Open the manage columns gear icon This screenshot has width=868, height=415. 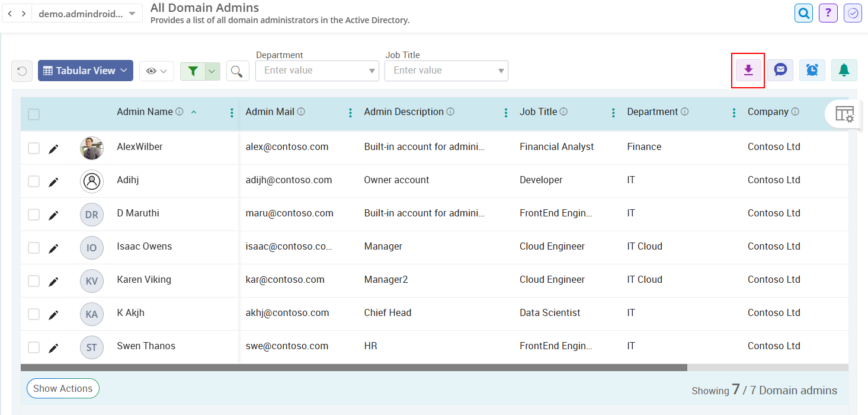[x=844, y=114]
